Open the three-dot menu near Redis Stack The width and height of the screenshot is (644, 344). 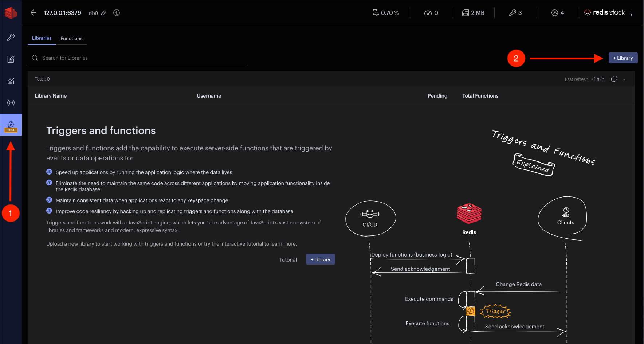(632, 13)
